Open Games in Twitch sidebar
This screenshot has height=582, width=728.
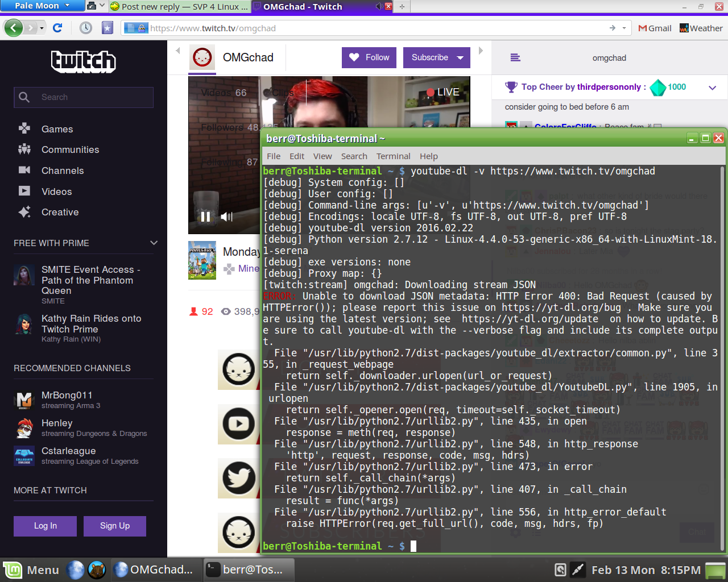pos(57,129)
